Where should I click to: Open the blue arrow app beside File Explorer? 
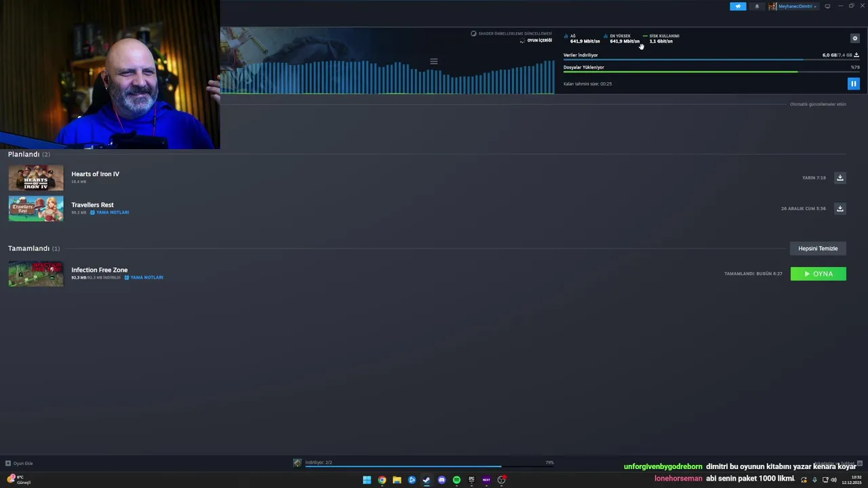pyautogui.click(x=412, y=480)
